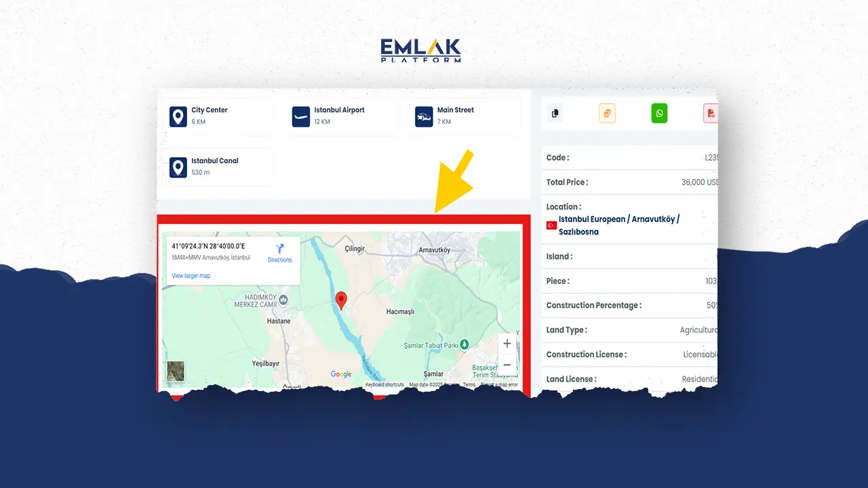Switch map to satellite view thumbnail
Screen dimensions: 868x488
176,371
